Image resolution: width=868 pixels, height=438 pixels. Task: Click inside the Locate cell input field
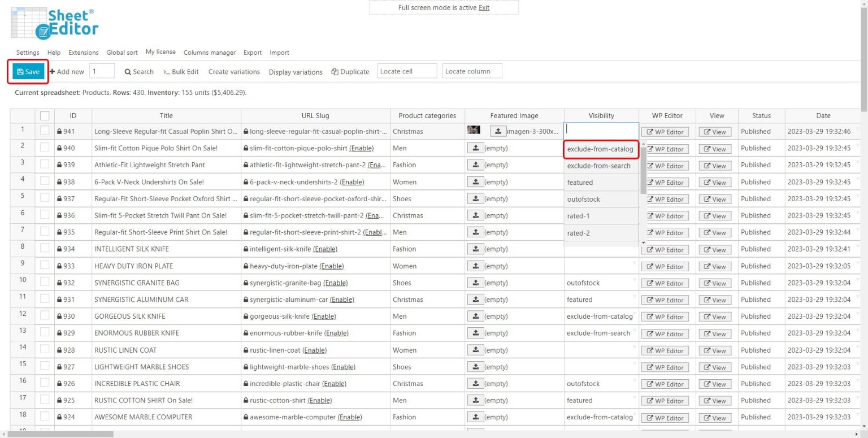(x=406, y=71)
